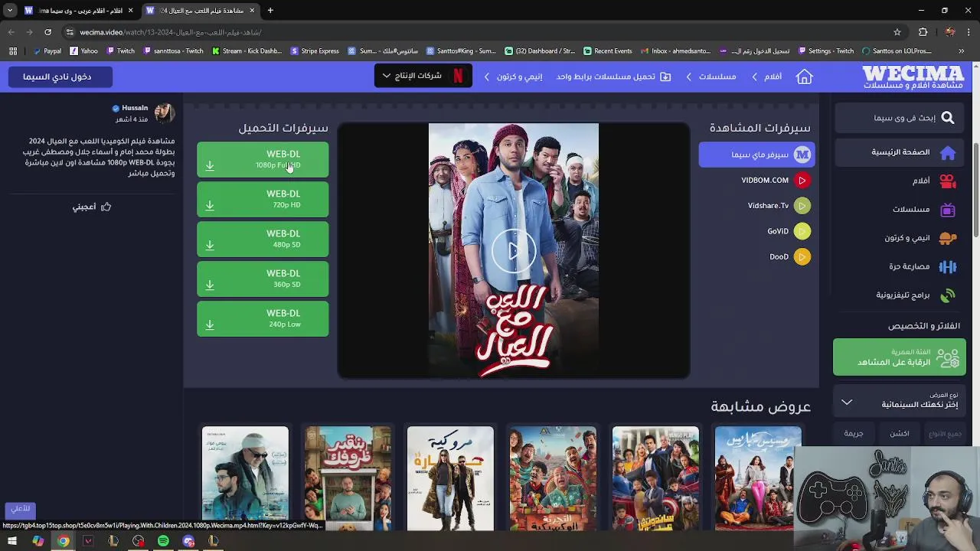Open Chrome extensions puzzle icon
Viewport: 980px width, 551px height.
point(923,32)
